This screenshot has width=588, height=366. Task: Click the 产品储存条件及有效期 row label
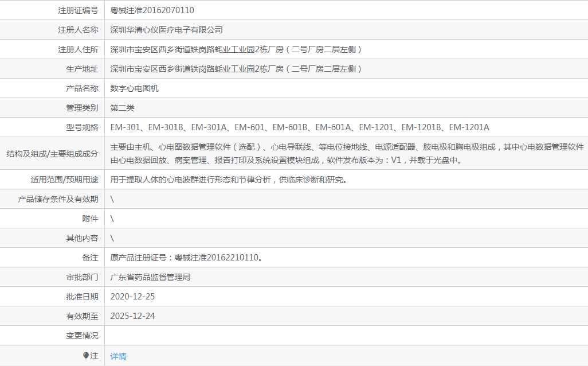pos(58,199)
